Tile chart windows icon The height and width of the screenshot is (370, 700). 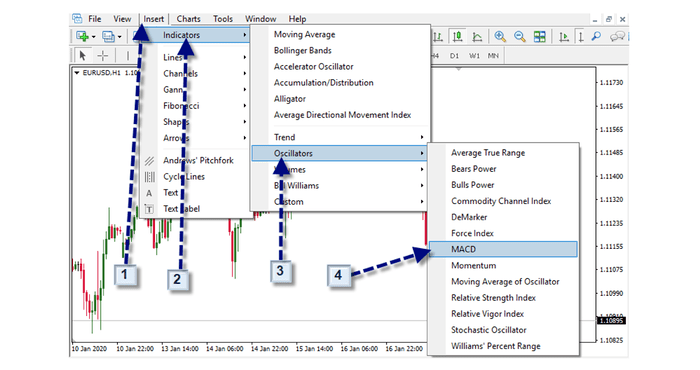[540, 36]
